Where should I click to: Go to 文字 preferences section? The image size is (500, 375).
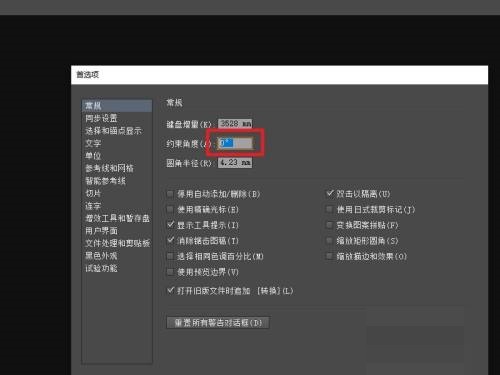click(93, 143)
